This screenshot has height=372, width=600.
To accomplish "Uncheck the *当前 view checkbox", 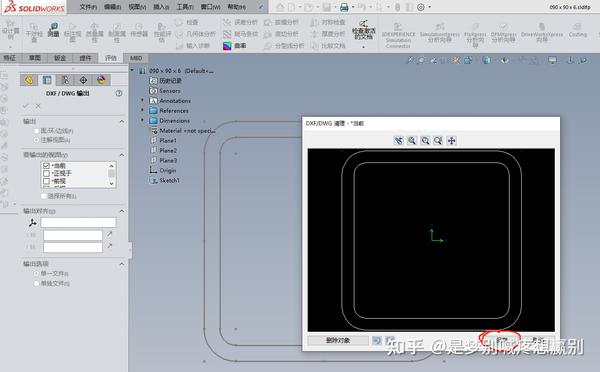I will coord(46,166).
